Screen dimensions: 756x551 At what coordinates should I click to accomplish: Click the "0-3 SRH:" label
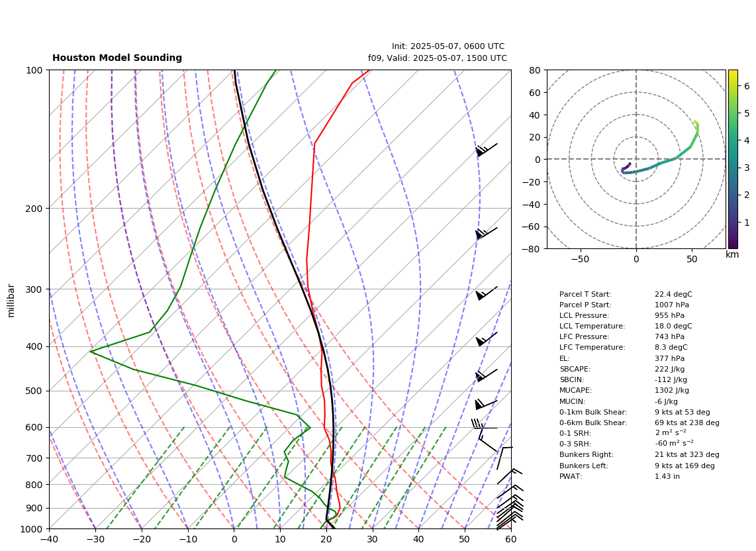click(x=575, y=444)
